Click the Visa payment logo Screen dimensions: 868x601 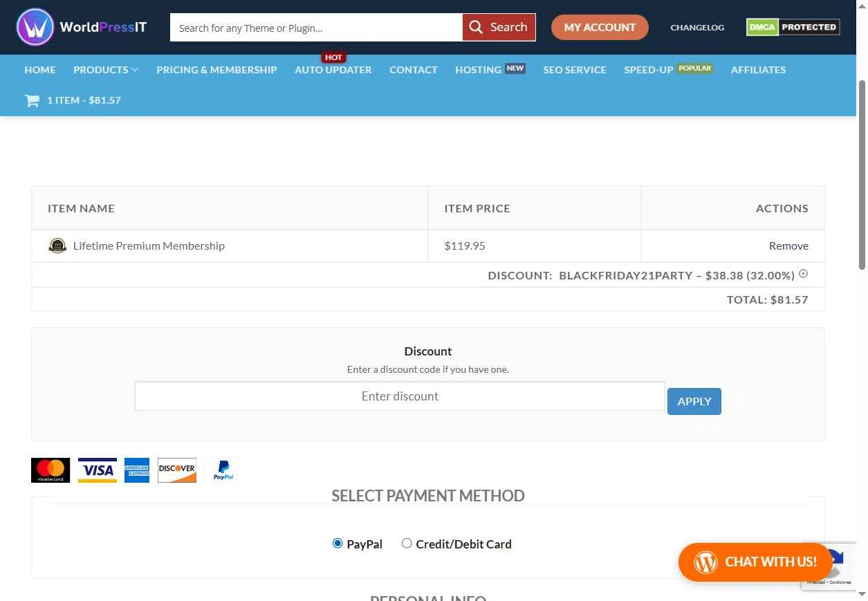(98, 470)
